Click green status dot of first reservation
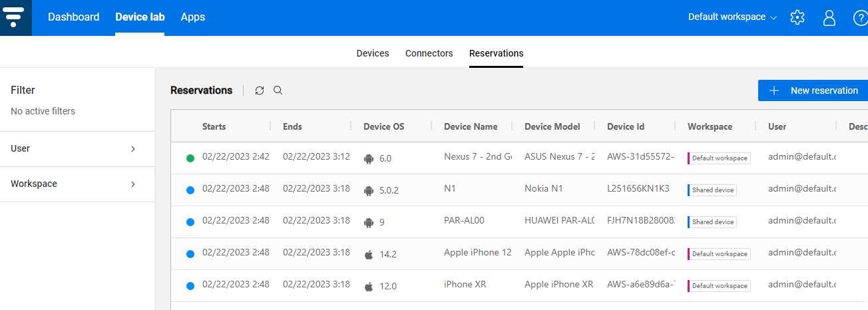Screen dimensions: 868x310 (x=190, y=158)
